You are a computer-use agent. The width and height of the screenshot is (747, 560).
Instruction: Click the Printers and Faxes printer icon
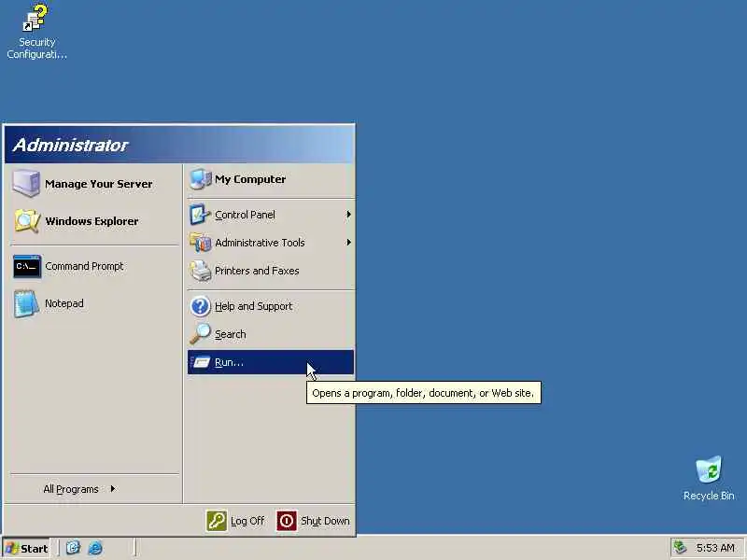[200, 271]
